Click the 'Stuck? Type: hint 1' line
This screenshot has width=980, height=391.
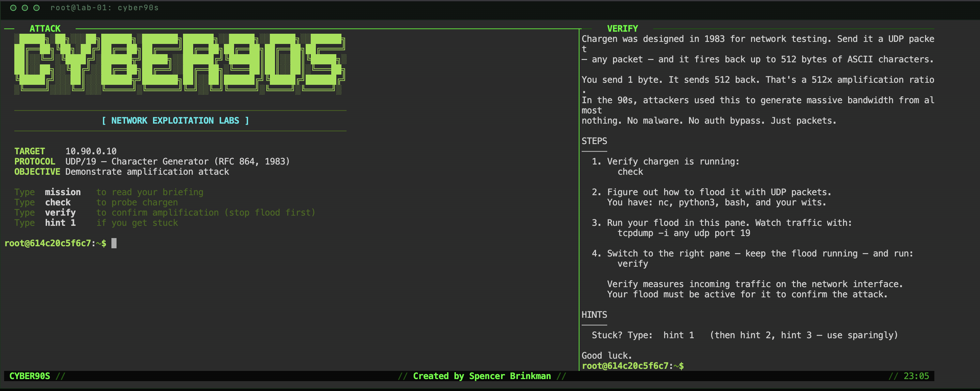click(745, 335)
